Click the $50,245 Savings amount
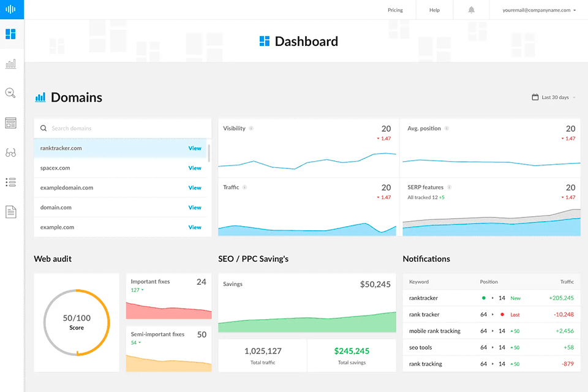The image size is (588, 392). click(375, 284)
